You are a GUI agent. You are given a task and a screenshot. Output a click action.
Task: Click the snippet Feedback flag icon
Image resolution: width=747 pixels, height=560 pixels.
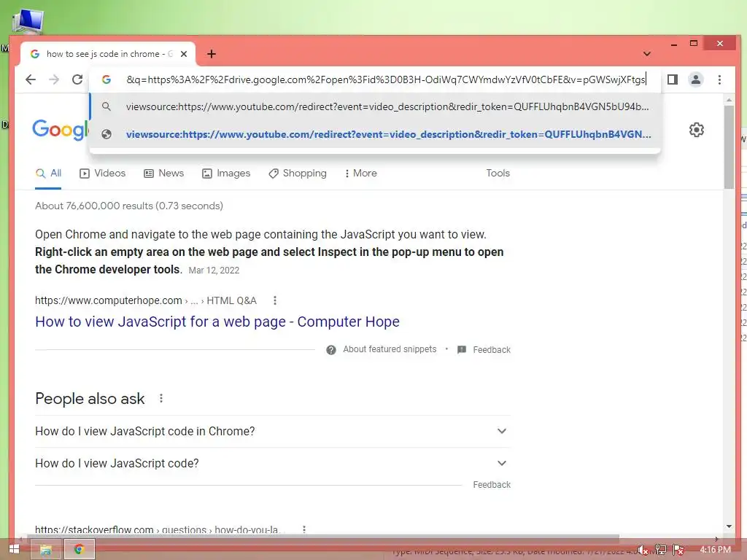pos(461,350)
